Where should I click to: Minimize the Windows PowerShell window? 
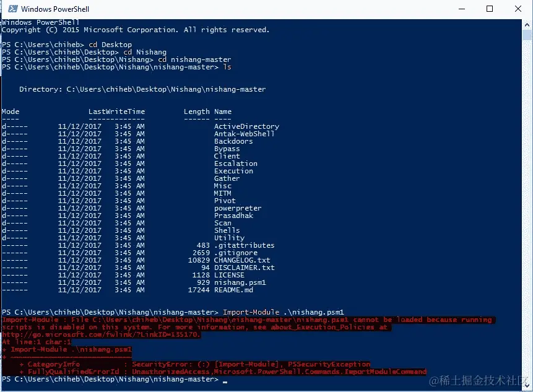click(x=462, y=9)
